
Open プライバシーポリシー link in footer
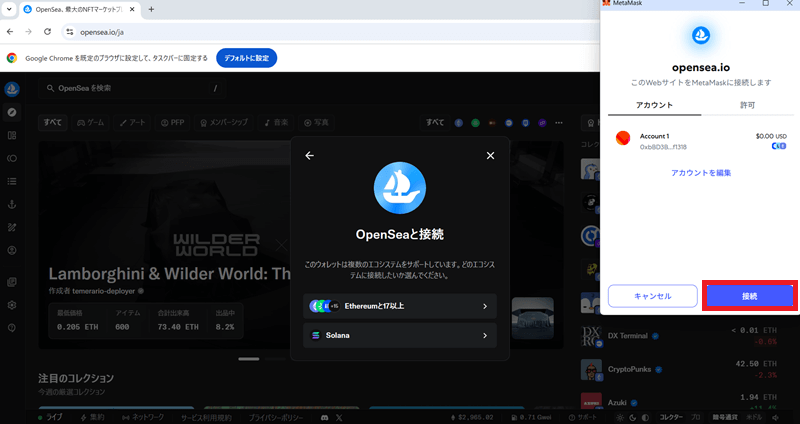276,417
